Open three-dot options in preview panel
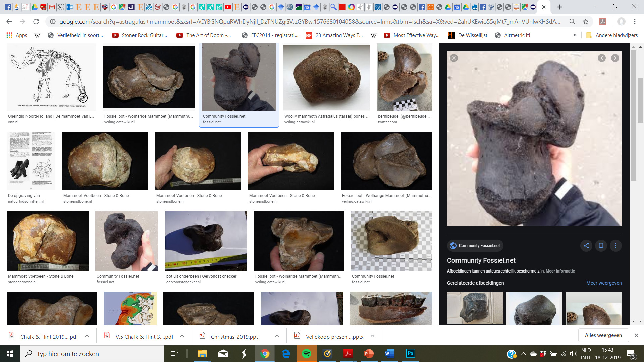The width and height of the screenshot is (644, 362). pos(615,246)
